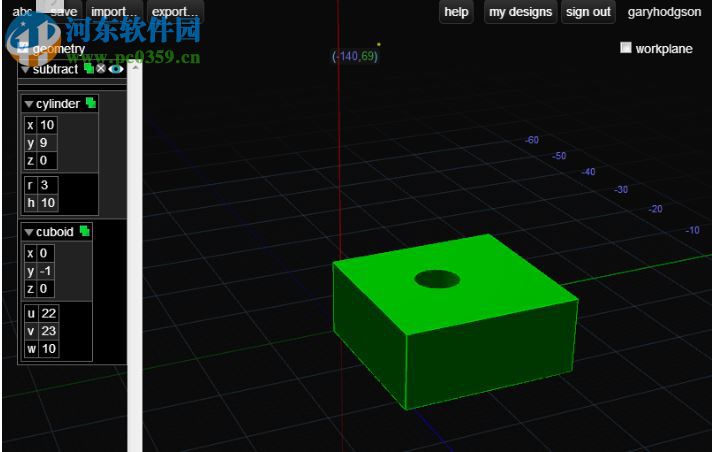Open the import... dialog
The width and height of the screenshot is (712, 452).
[114, 12]
